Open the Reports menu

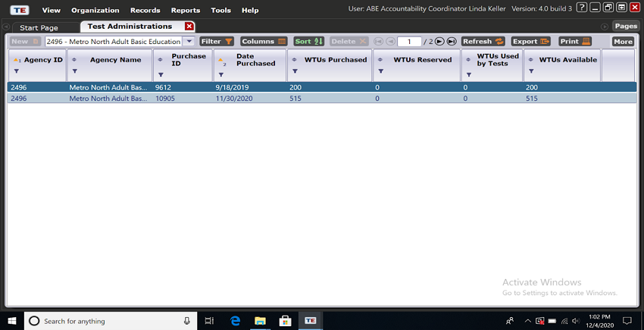(x=186, y=11)
